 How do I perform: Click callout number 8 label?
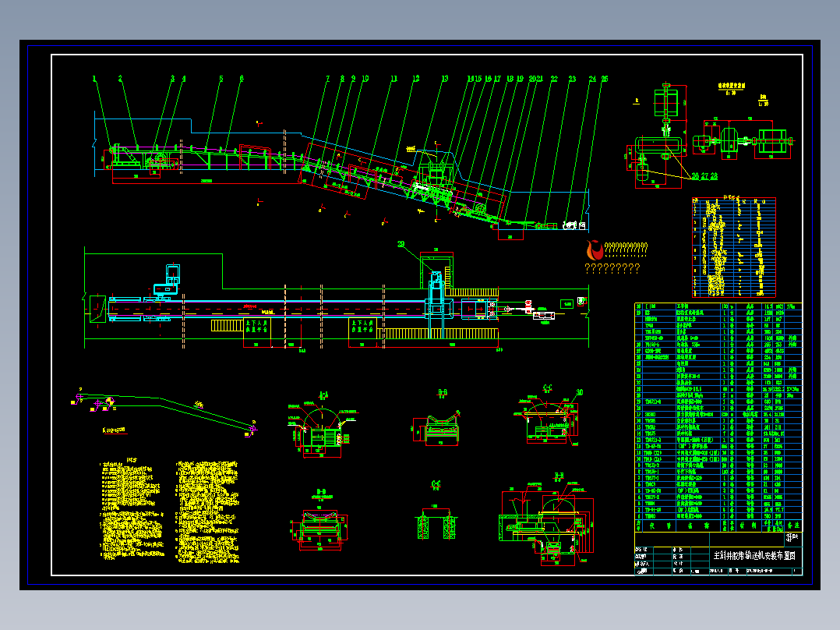342,79
